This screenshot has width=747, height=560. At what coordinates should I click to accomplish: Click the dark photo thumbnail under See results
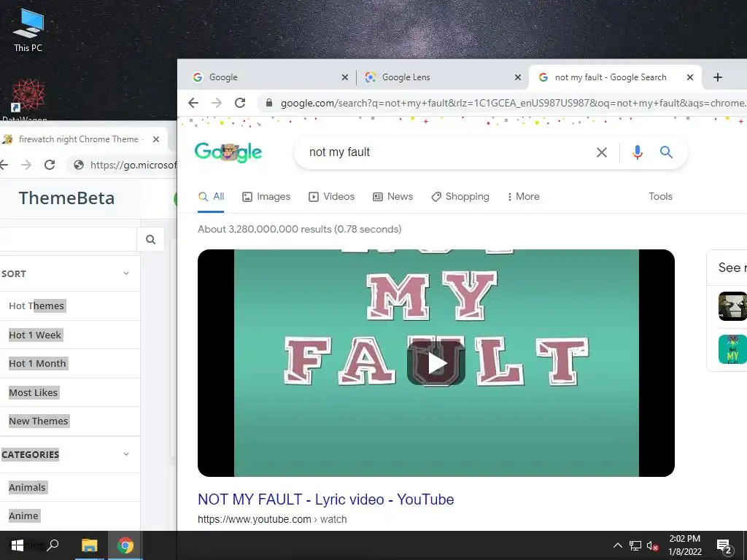tap(732, 306)
